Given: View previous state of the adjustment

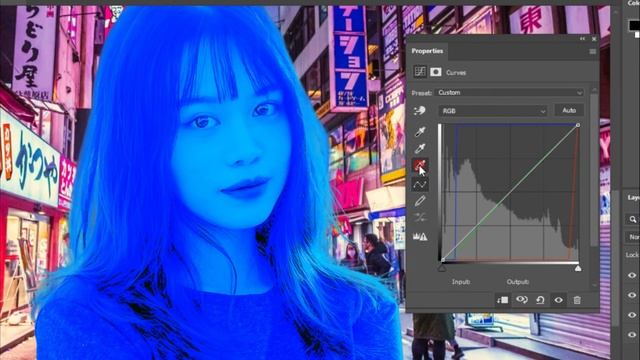Looking at the screenshot, I should pyautogui.click(x=522, y=300).
